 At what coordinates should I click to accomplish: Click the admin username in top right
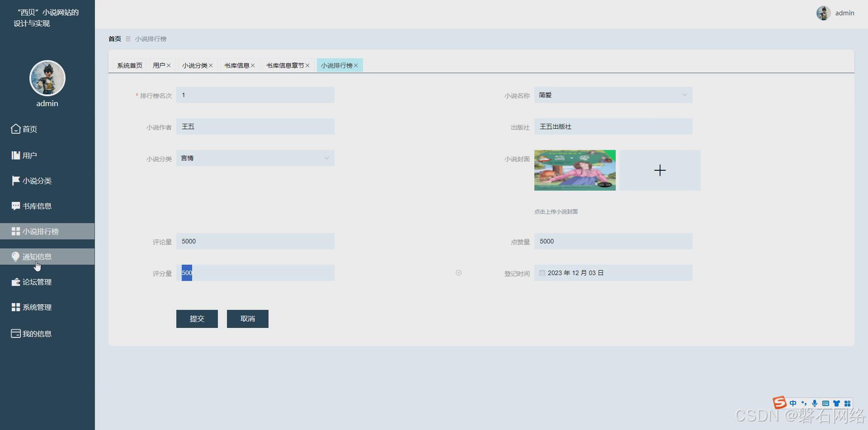[844, 13]
